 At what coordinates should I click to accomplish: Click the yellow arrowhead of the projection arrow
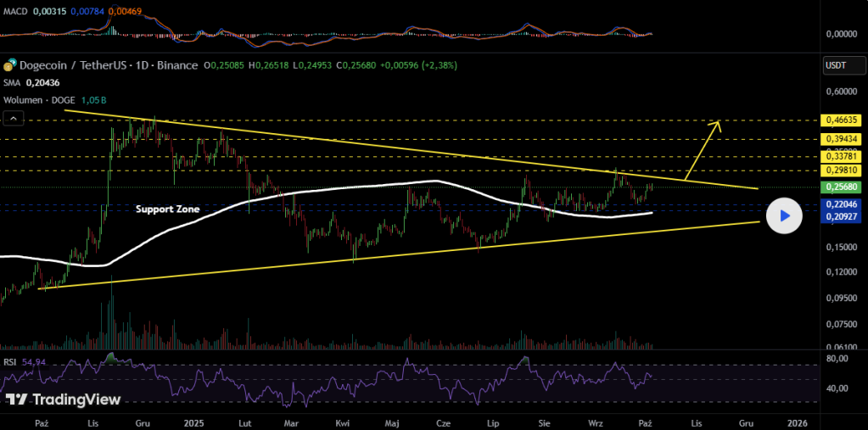[718, 126]
